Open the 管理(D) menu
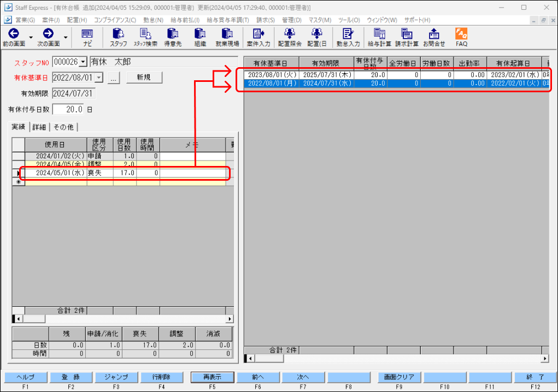Viewport: 558px width, 392px height. [292, 20]
